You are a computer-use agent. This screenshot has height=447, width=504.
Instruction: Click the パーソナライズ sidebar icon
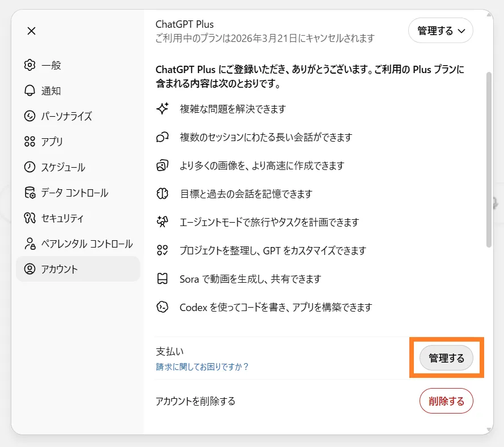30,116
